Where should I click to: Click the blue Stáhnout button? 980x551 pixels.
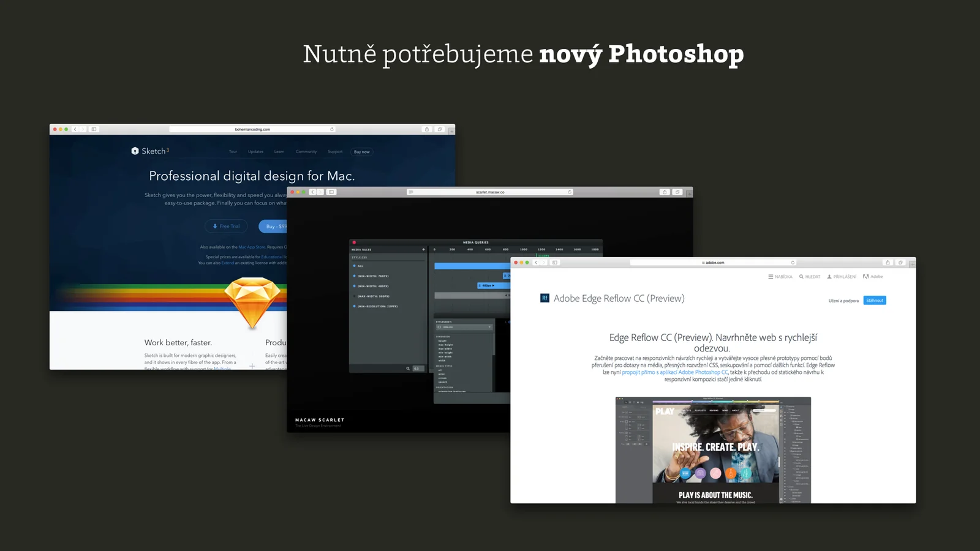tap(875, 301)
